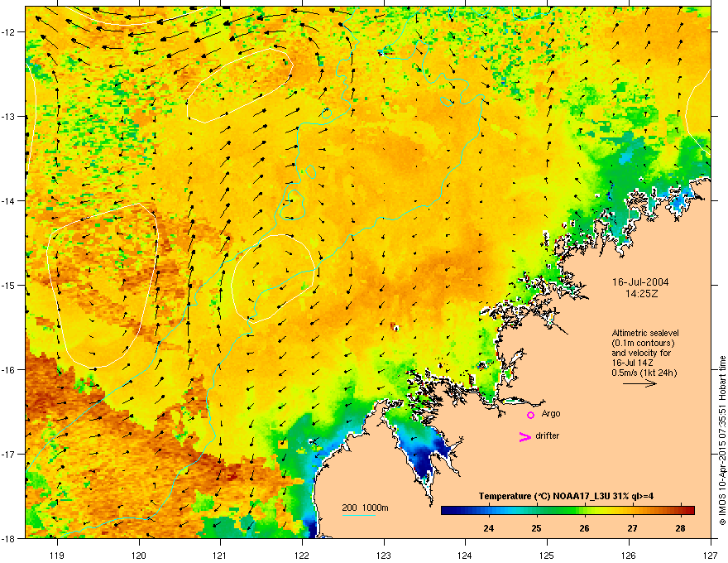Click the longitude axis label '125'
The image size is (728, 563).
tap(547, 555)
